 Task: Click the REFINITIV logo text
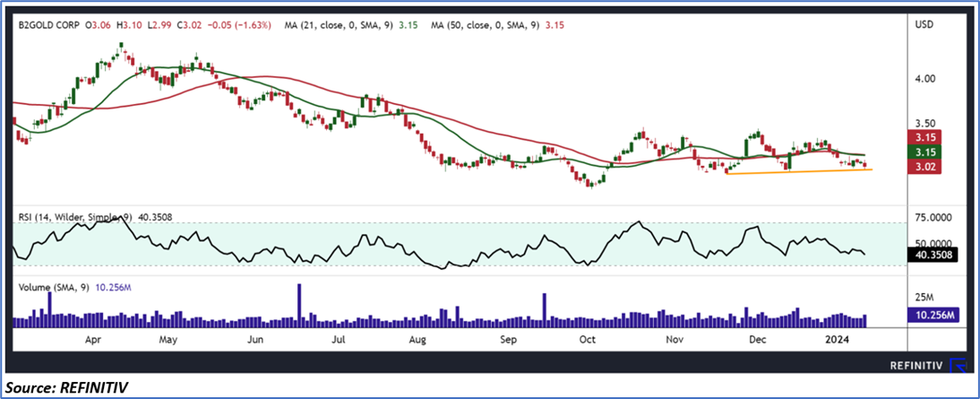click(917, 364)
